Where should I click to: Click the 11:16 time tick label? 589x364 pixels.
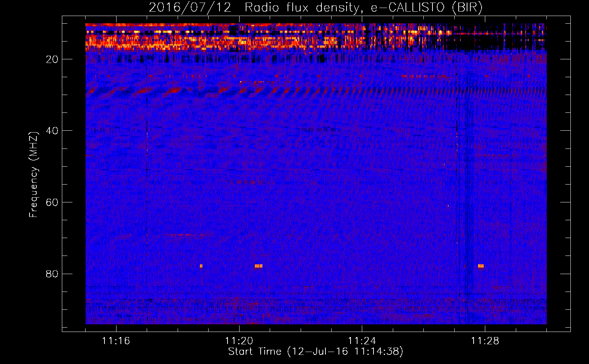116,341
